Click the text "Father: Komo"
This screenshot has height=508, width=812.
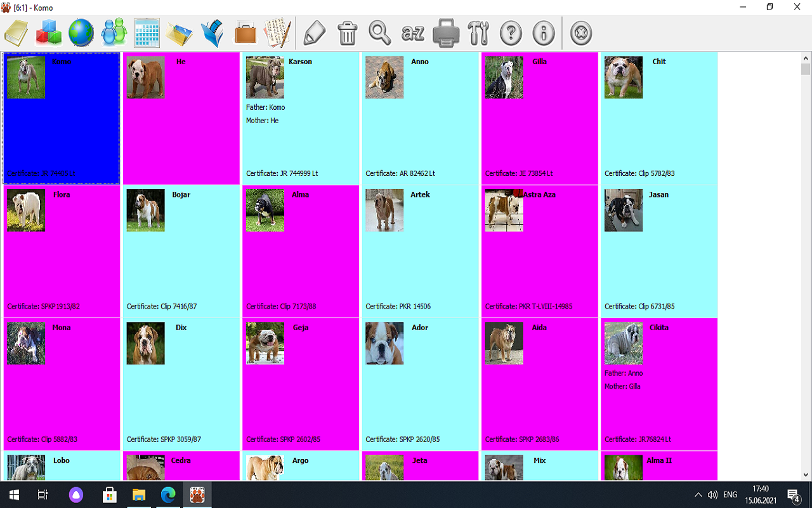266,107
